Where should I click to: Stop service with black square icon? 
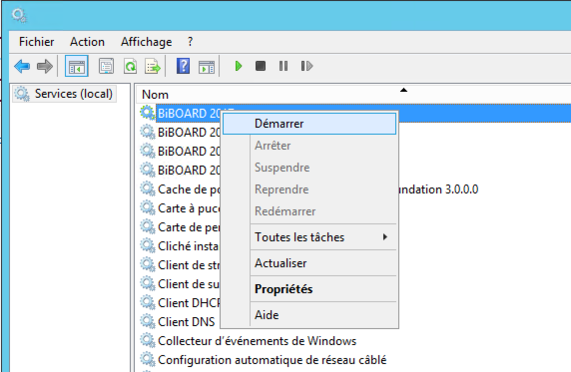tap(260, 66)
